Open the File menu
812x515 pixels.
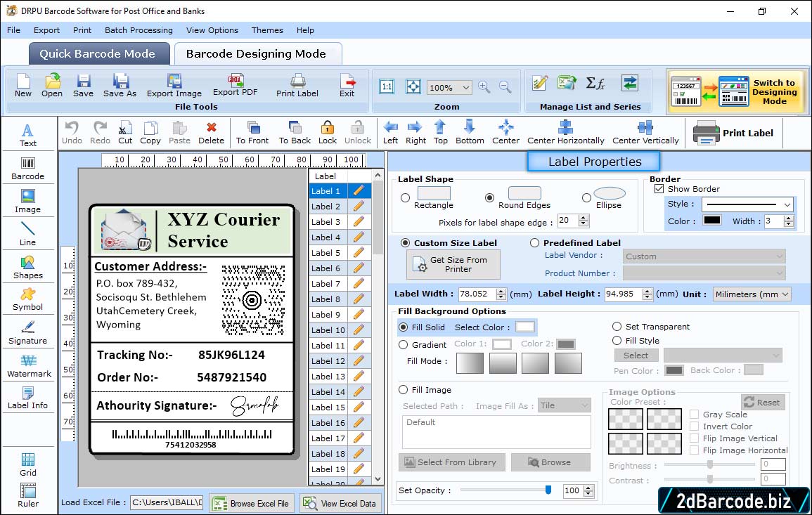pyautogui.click(x=13, y=30)
